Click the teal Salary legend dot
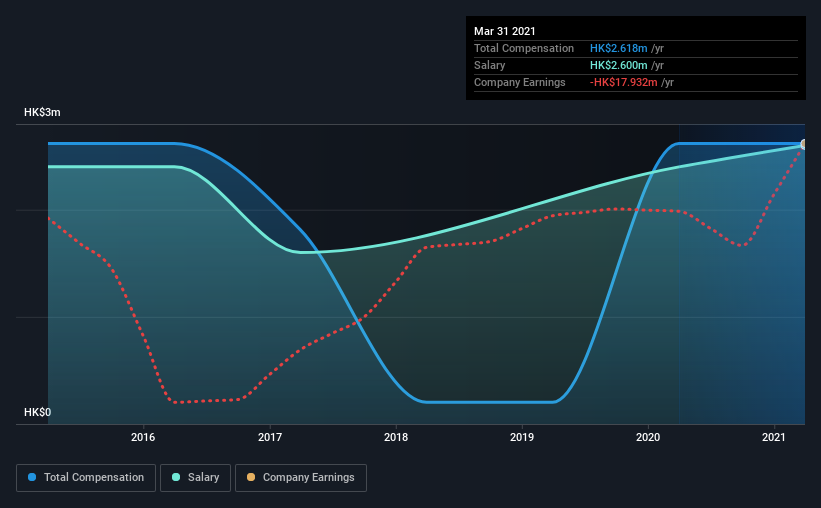 coord(176,477)
